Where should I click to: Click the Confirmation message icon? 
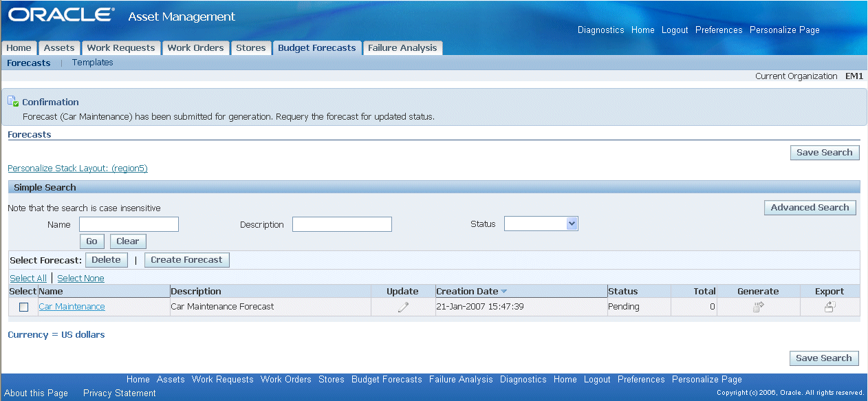(x=13, y=102)
